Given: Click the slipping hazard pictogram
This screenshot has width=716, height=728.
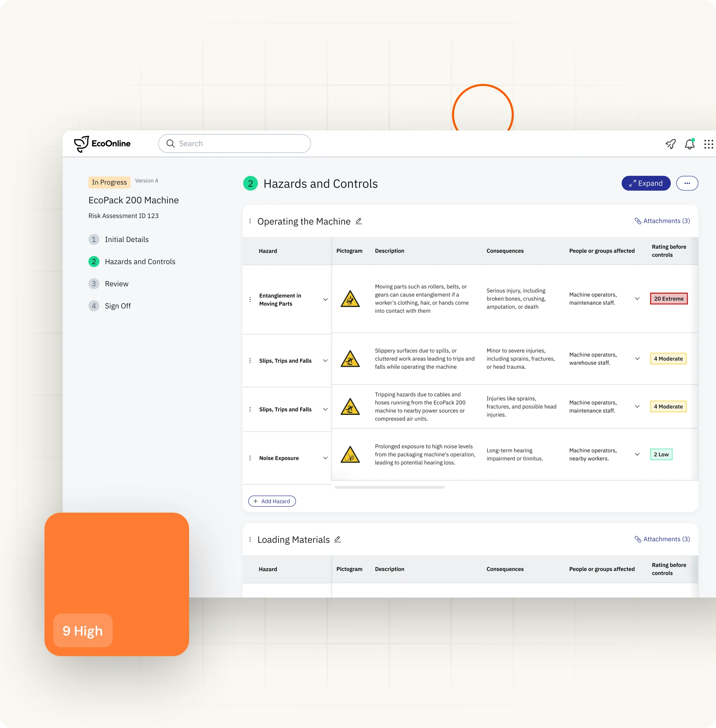Looking at the screenshot, I should 350,358.
